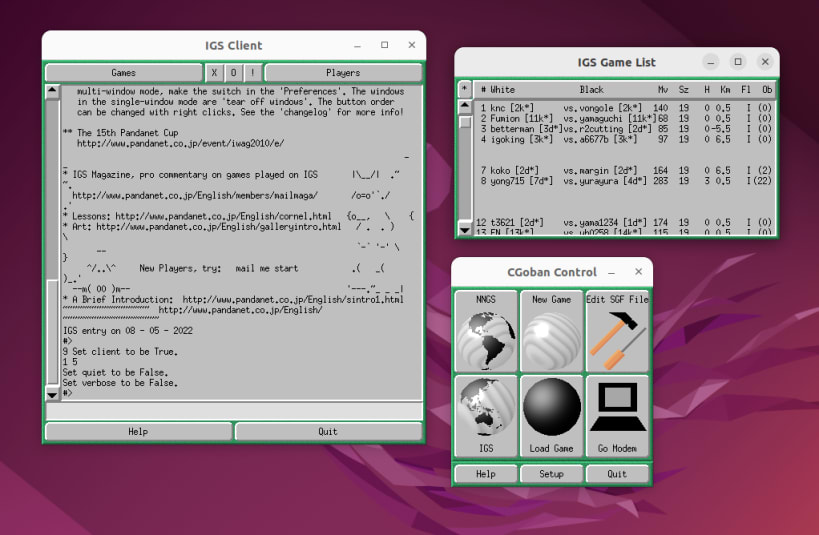Select game 12 t3621 vs. yama1234
The height and width of the screenshot is (535, 819).
tap(626, 223)
